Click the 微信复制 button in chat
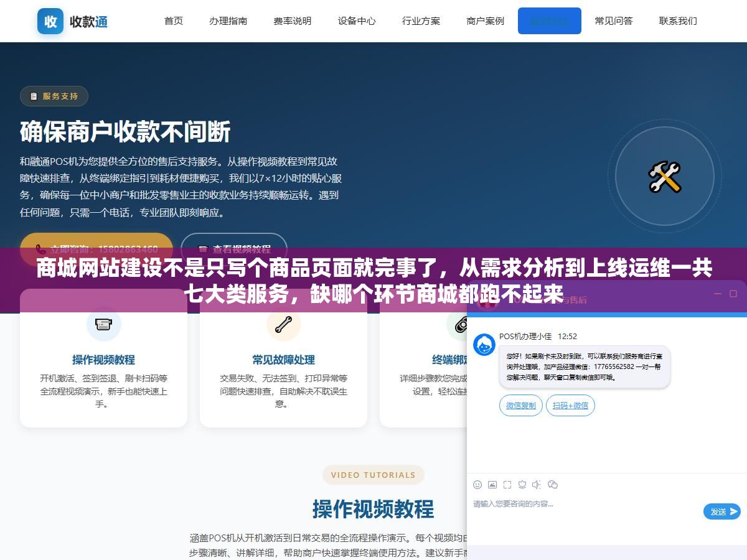Screen dimensions: 747x560 point(521,405)
